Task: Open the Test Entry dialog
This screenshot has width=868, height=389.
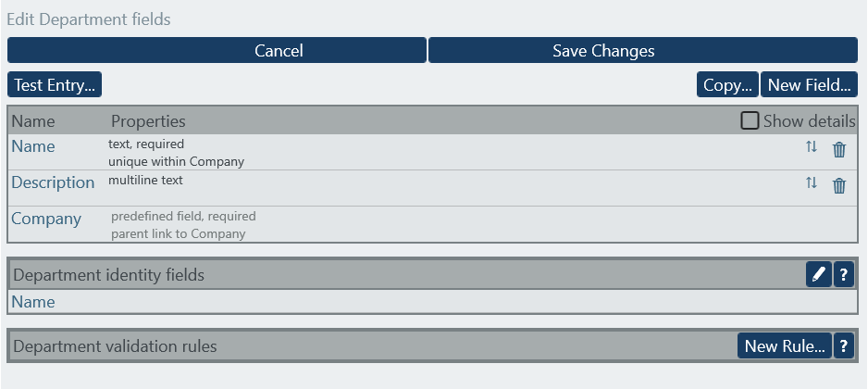Action: tap(55, 85)
